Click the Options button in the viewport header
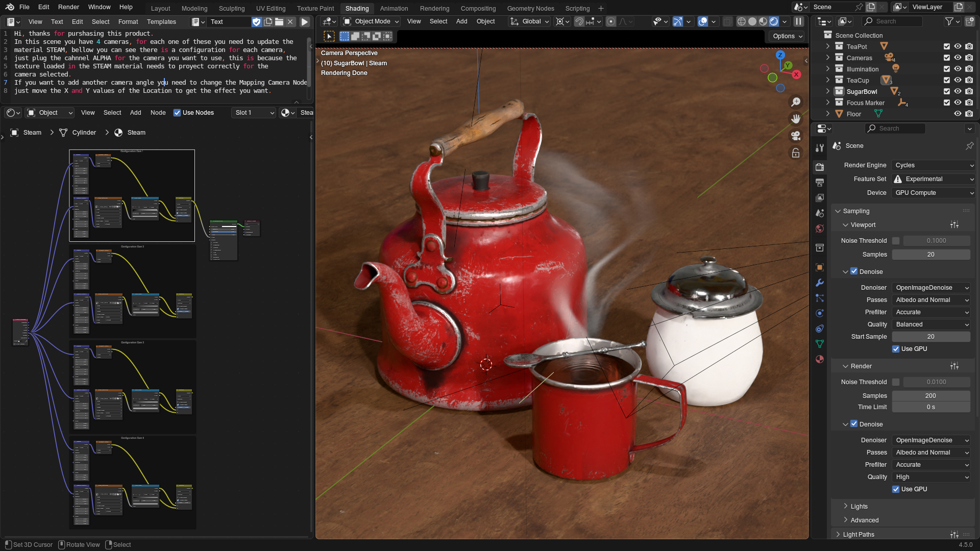The height and width of the screenshot is (551, 980). [788, 36]
